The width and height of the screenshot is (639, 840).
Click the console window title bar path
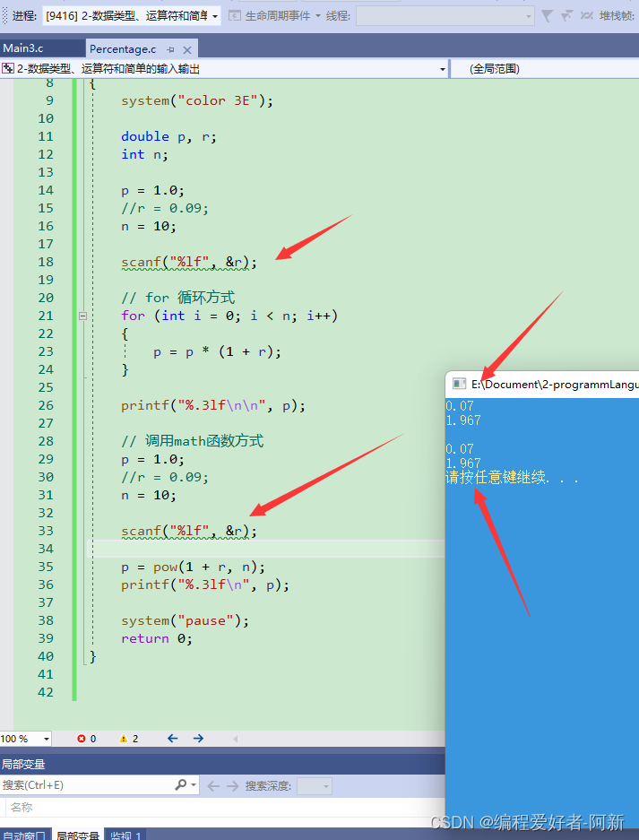point(555,384)
